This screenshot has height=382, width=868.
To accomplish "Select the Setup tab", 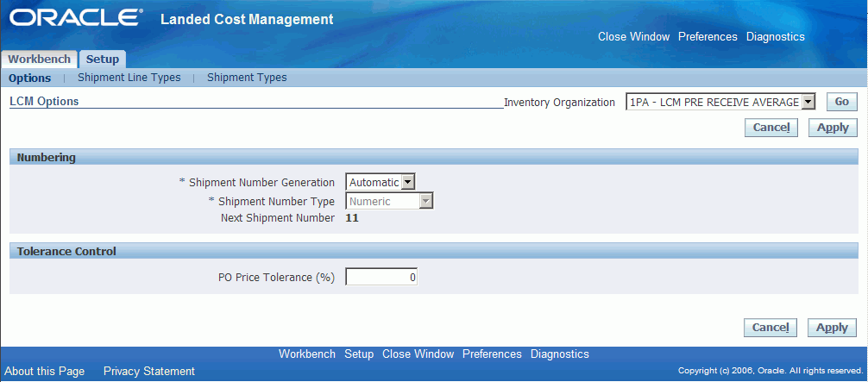I will (x=103, y=59).
